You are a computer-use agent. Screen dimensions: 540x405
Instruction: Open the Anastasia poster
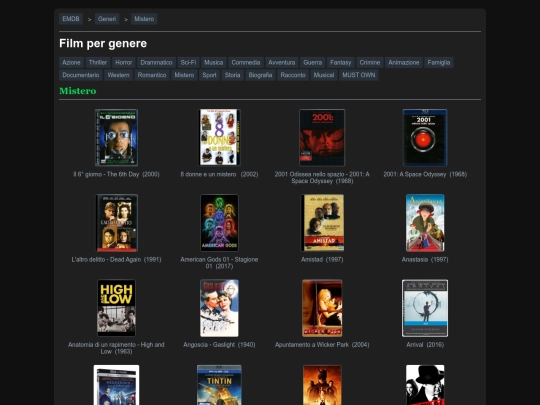425,223
